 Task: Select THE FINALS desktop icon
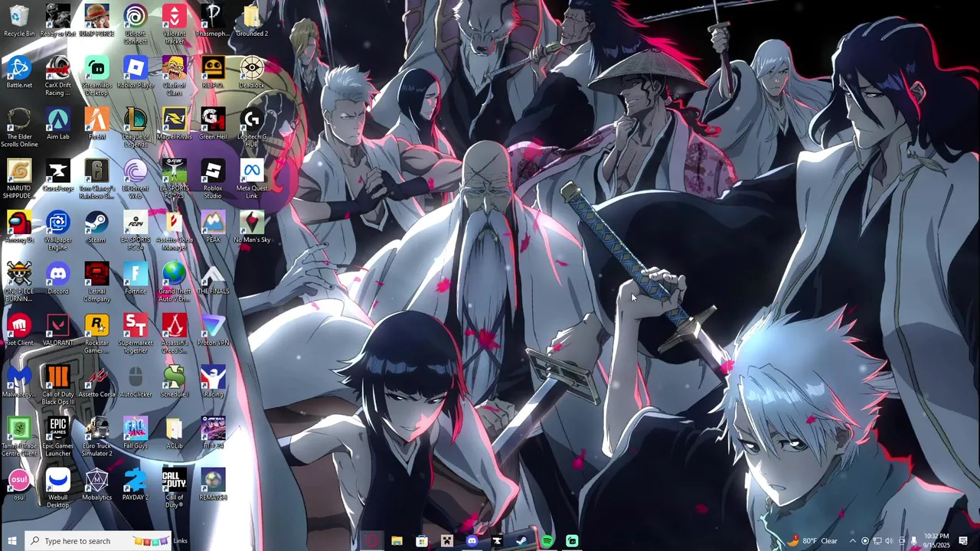coord(213,279)
